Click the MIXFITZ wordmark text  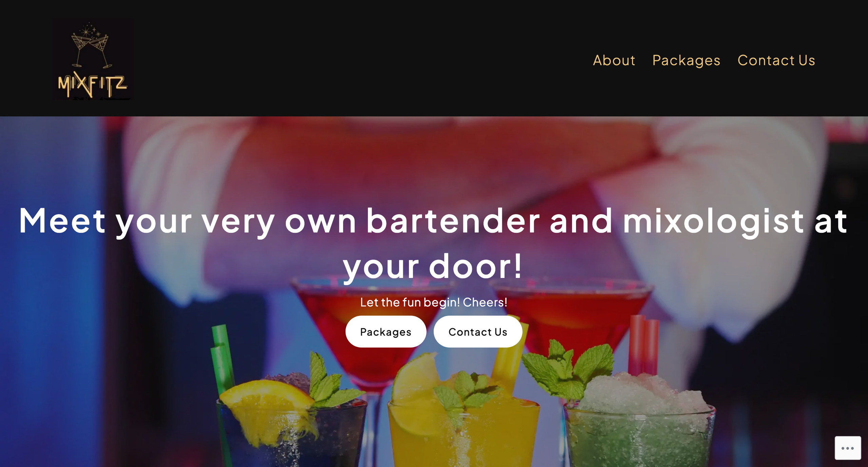coord(93,85)
